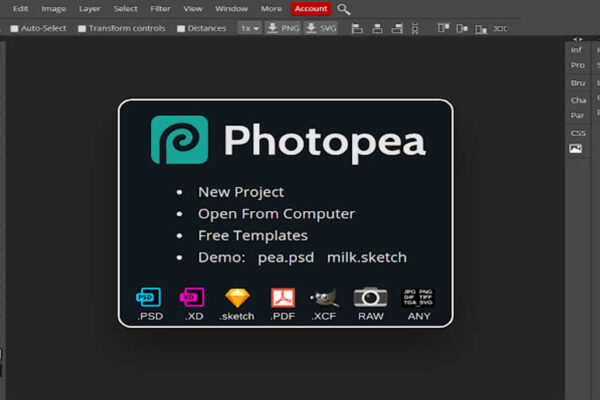Open the Bru panel tab

578,83
